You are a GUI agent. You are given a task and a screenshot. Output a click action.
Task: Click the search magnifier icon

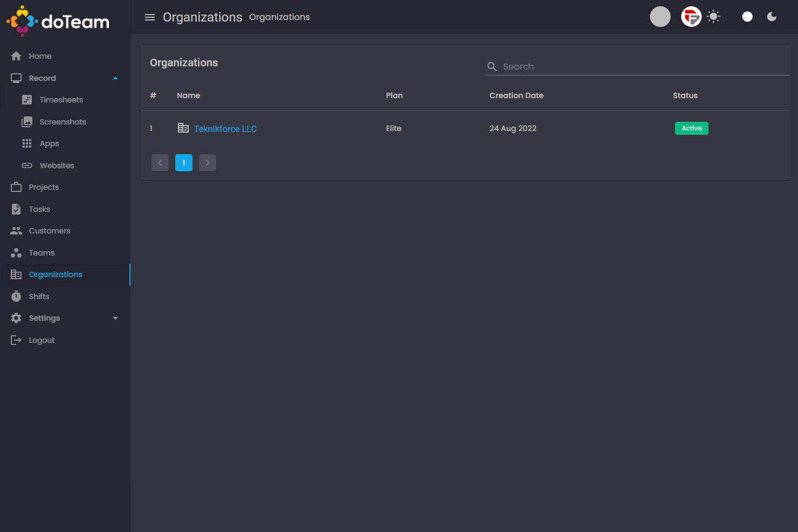492,66
